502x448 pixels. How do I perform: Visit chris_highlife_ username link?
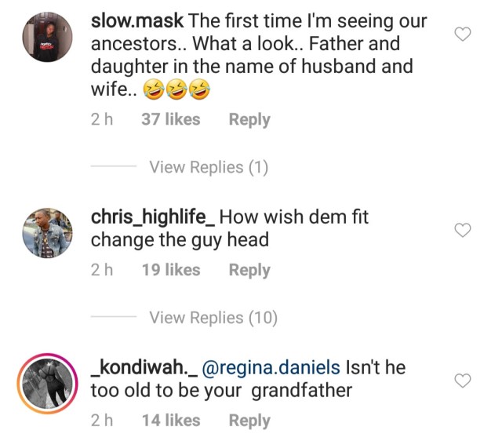[x=153, y=217]
